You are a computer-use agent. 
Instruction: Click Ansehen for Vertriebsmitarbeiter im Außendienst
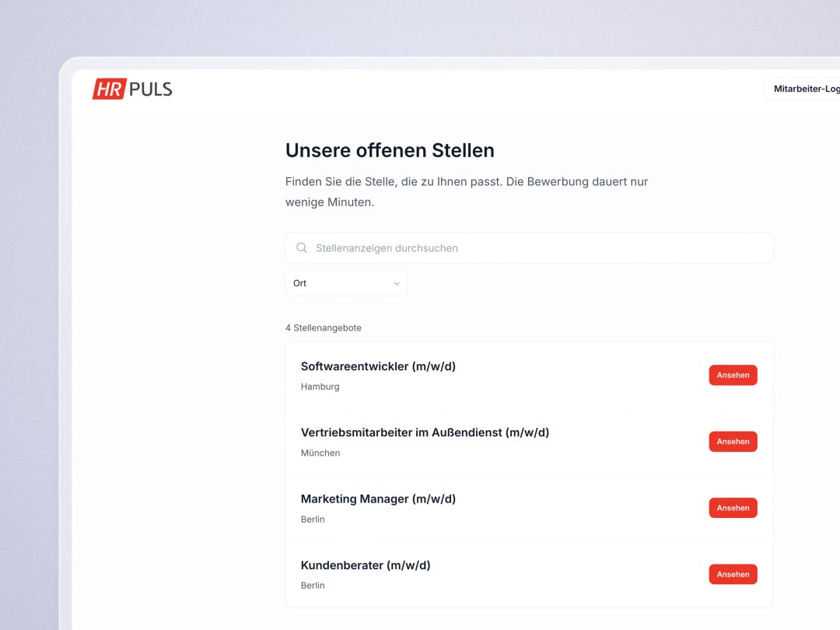point(733,442)
